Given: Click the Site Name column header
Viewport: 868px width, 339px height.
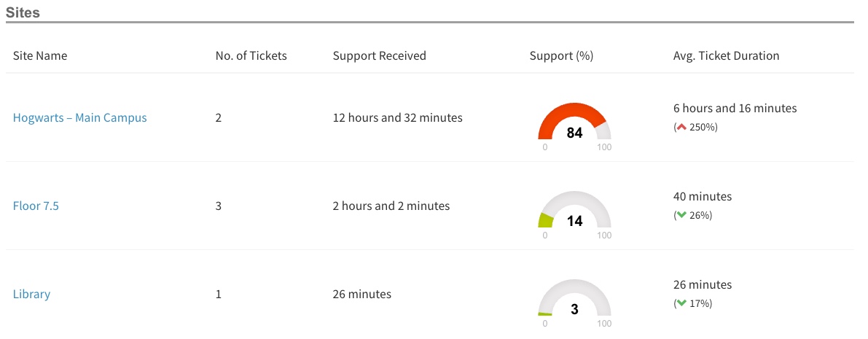Looking at the screenshot, I should tap(40, 55).
